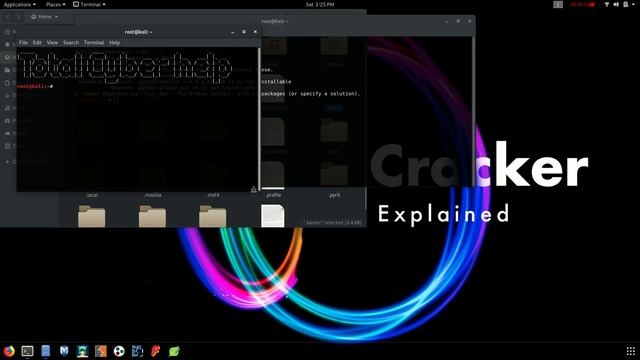This screenshot has width=640, height=360.
Task: Open View menu in front terminal
Action: point(52,42)
